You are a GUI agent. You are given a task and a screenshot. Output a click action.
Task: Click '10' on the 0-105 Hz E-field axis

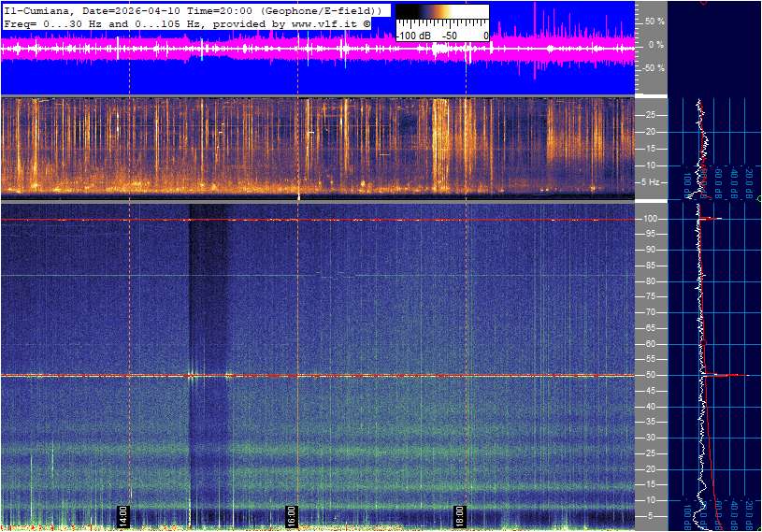[x=650, y=500]
